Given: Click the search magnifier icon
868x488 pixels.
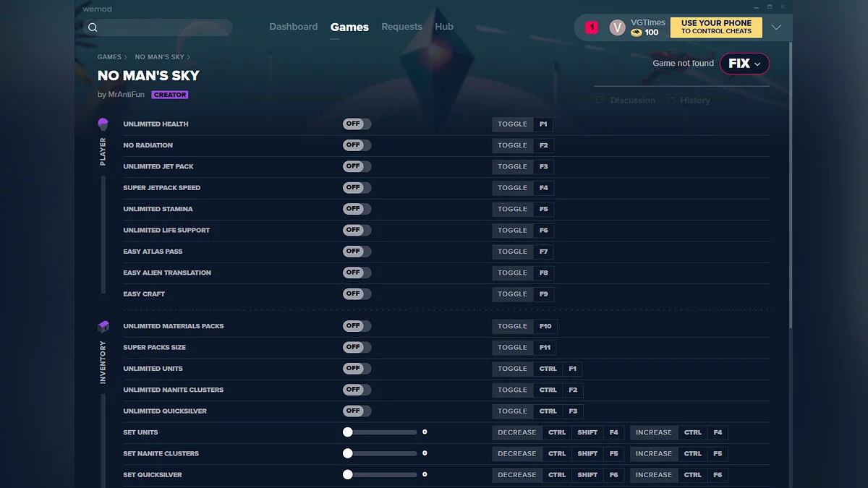Looking at the screenshot, I should 93,27.
